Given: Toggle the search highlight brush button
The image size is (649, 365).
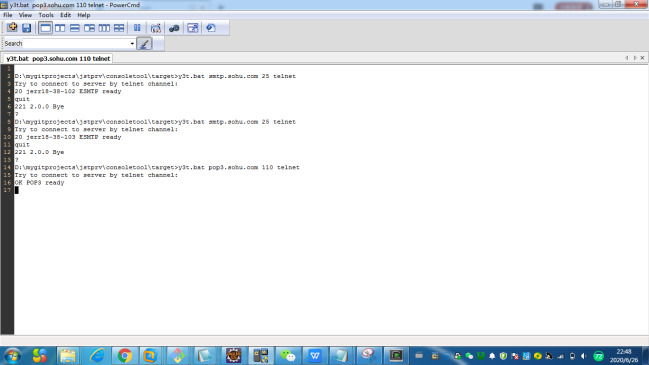Looking at the screenshot, I should click(x=144, y=43).
